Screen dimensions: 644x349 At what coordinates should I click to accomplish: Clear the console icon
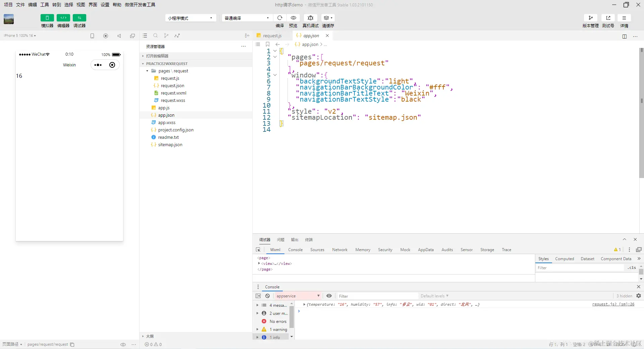pos(267,296)
